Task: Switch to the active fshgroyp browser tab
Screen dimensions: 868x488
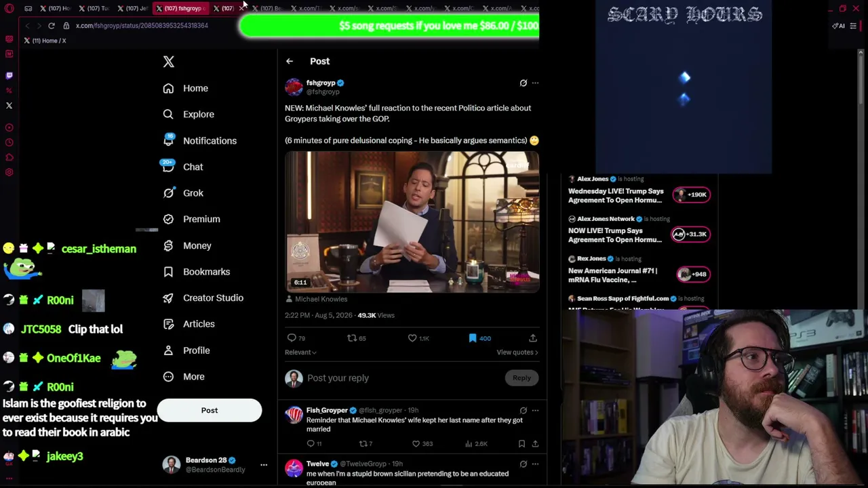Action: pyautogui.click(x=180, y=8)
